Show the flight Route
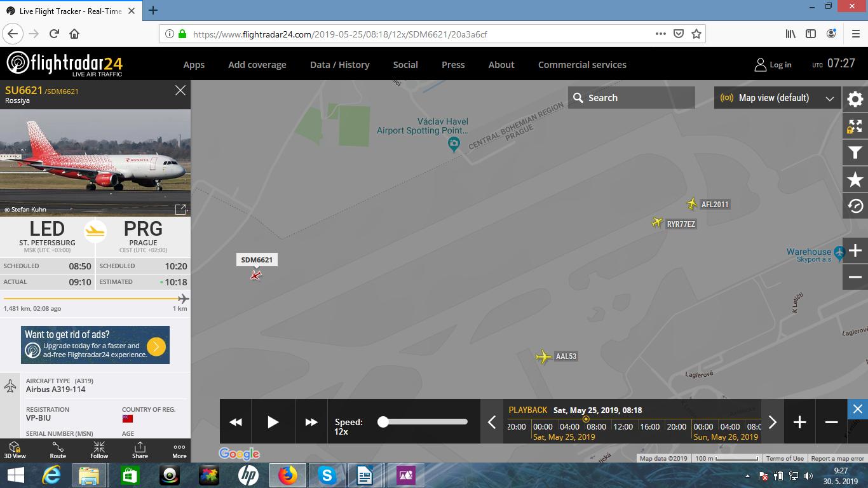The image size is (868, 488). tap(58, 450)
